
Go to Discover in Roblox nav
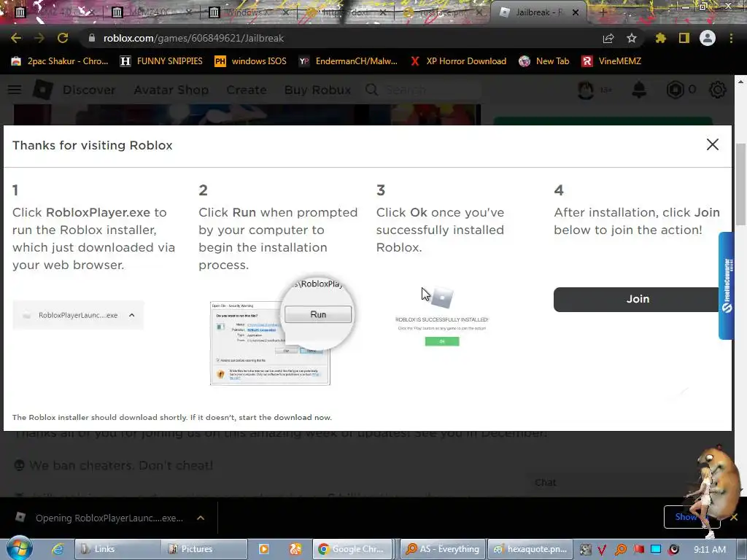89,90
